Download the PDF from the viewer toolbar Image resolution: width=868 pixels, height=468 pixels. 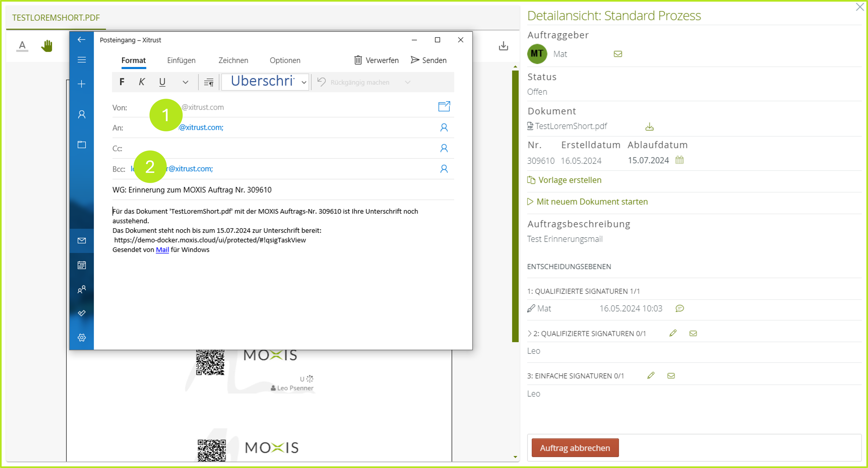coord(503,46)
